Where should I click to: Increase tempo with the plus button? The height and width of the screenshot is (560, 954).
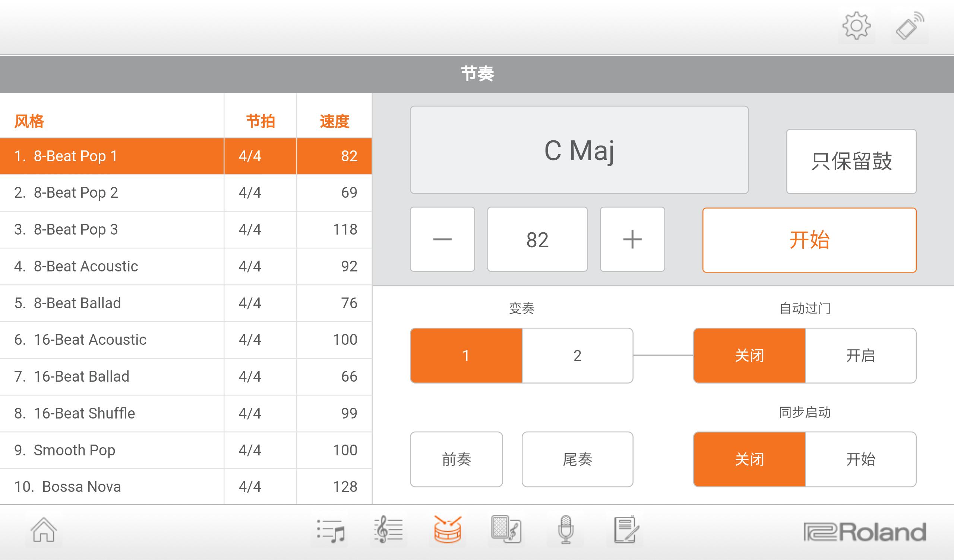pyautogui.click(x=633, y=239)
